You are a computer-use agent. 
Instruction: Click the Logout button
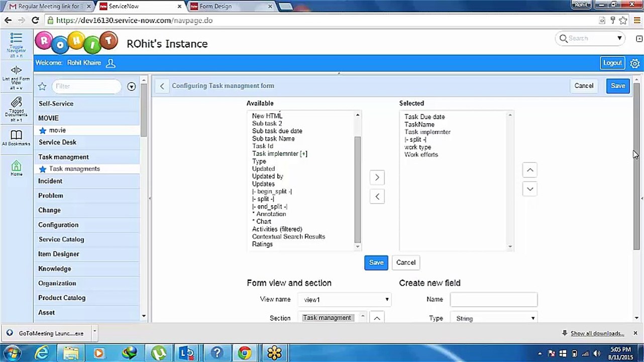point(612,63)
